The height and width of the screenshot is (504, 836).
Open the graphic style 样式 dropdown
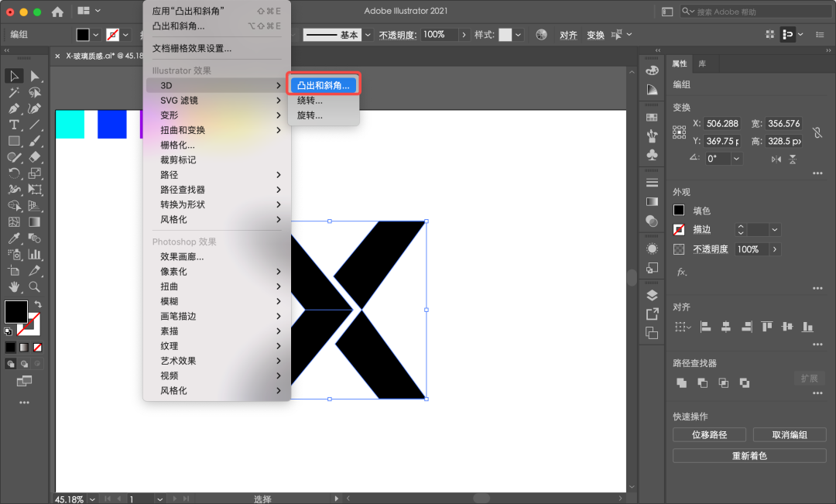518,35
